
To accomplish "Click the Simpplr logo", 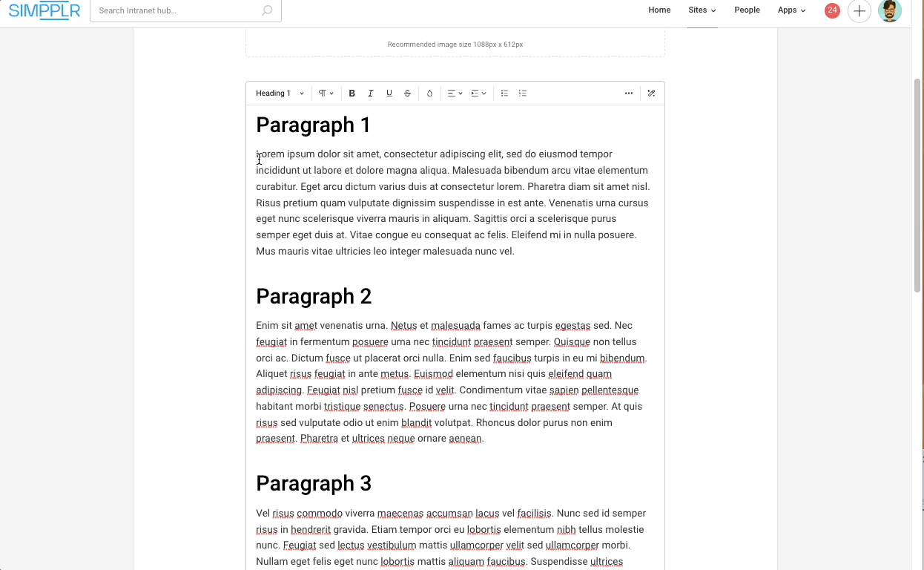I will (44, 10).
